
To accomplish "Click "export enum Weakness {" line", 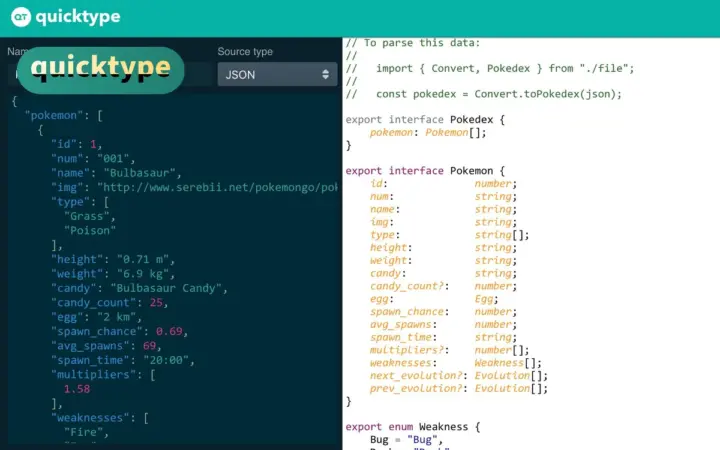I will [413, 427].
